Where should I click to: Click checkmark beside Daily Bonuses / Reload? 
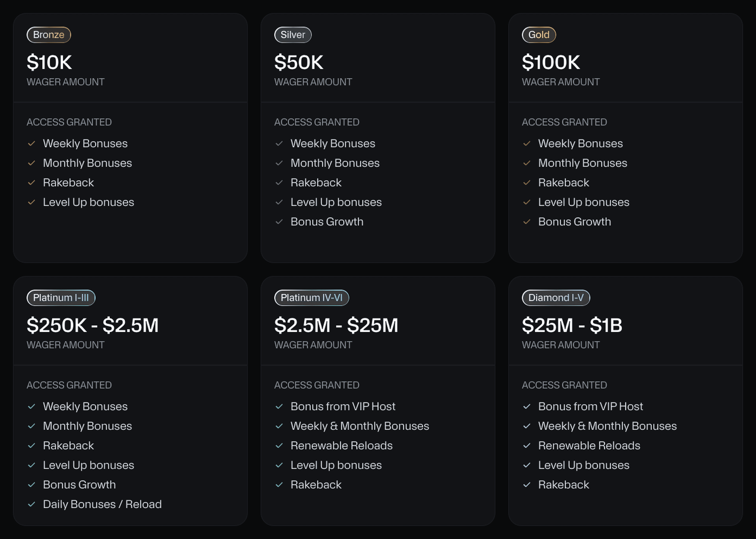(31, 504)
